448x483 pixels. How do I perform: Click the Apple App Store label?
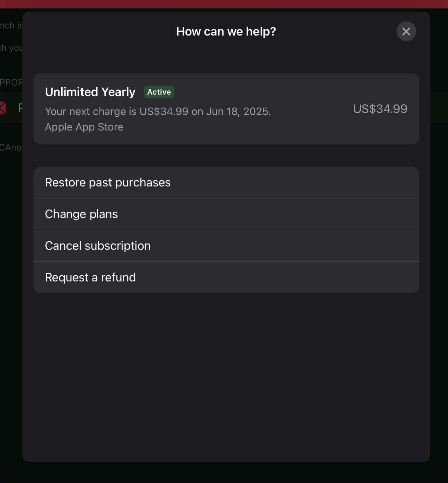84,127
